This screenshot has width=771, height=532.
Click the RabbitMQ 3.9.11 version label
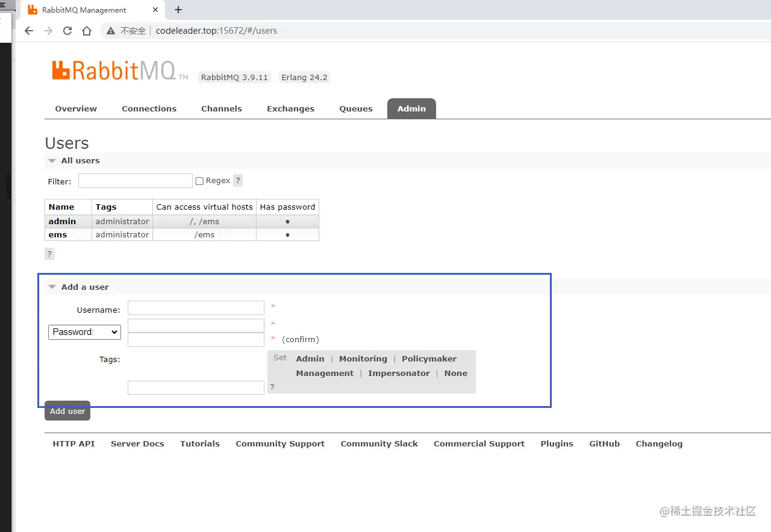click(x=234, y=78)
